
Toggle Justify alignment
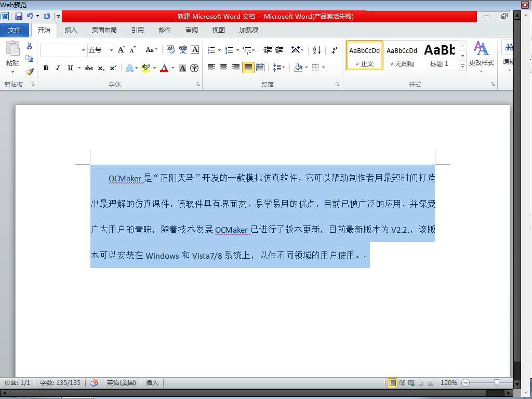[248, 68]
